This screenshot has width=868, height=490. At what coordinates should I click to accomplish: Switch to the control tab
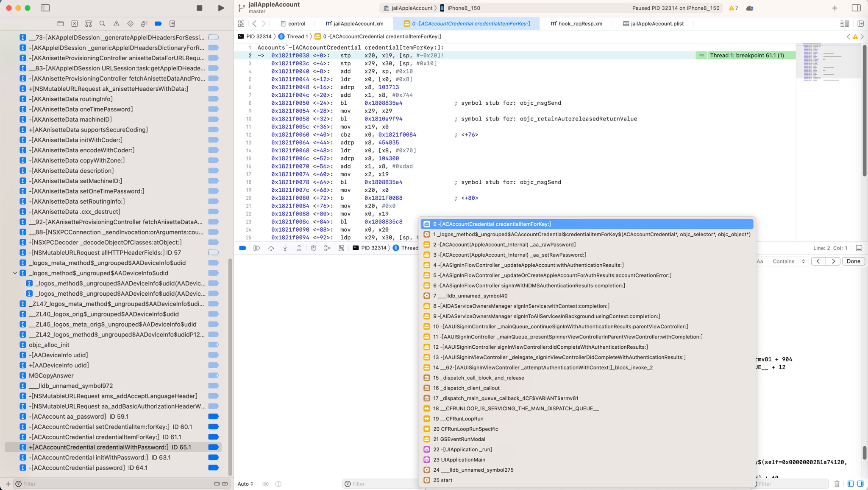[x=293, y=24]
